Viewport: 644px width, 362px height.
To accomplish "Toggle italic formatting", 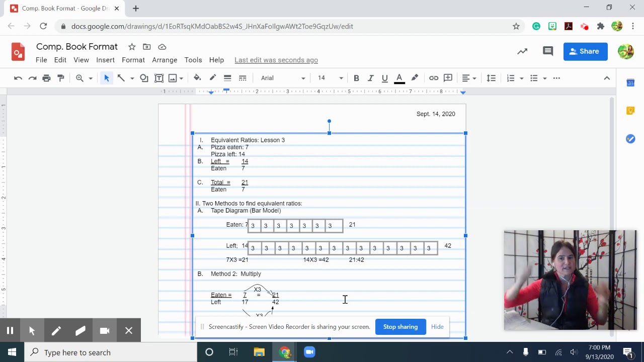I will pos(370,78).
